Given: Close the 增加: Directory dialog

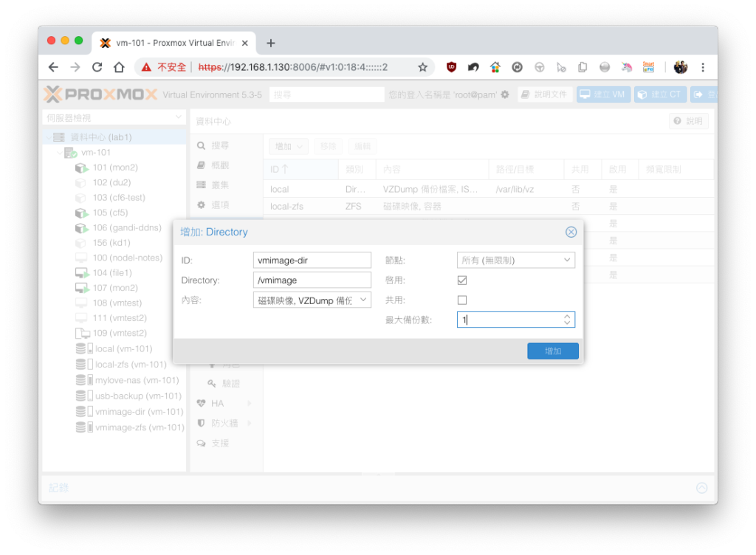Looking at the screenshot, I should [x=571, y=232].
